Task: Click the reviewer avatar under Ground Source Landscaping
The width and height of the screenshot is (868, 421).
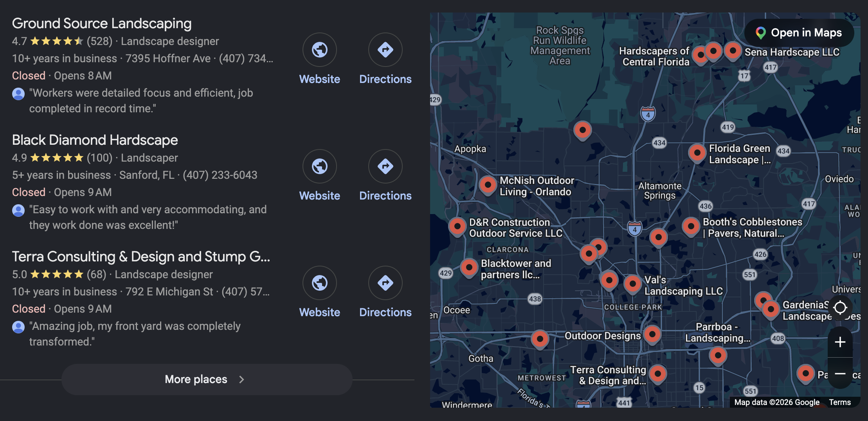Action: pos(18,94)
